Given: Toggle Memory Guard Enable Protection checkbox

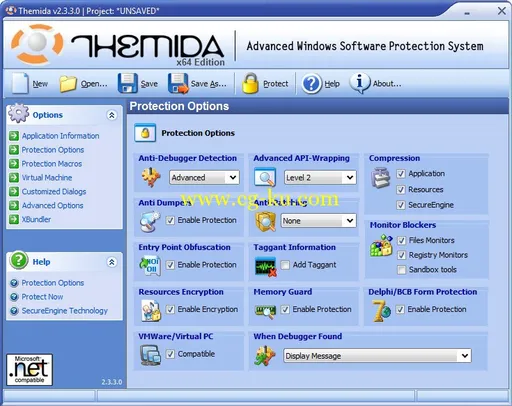Looking at the screenshot, I should (x=285, y=310).
